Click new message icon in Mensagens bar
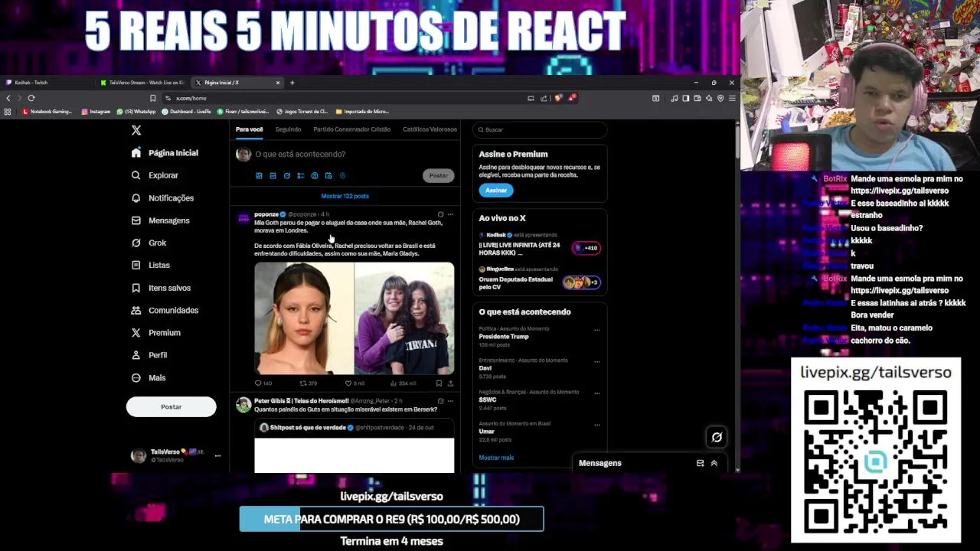This screenshot has height=551, width=980. tap(700, 463)
